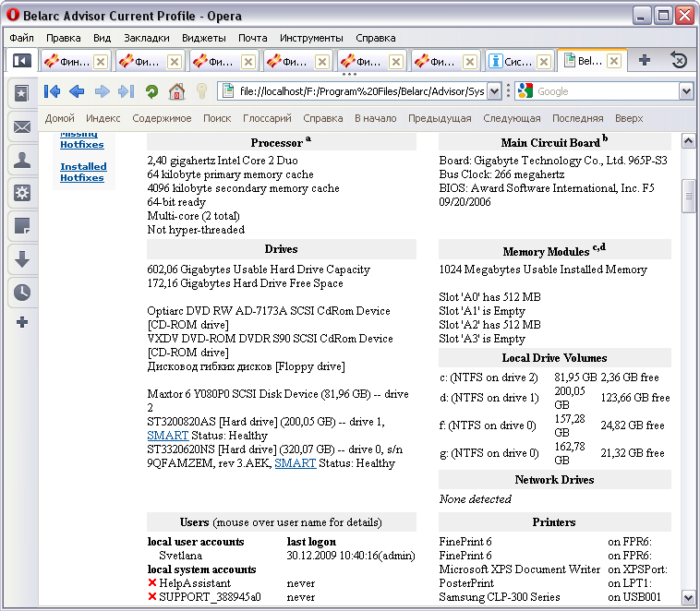The height and width of the screenshot is (611, 700).
Task: Click Справка in page navigation bar
Action: tap(323, 118)
